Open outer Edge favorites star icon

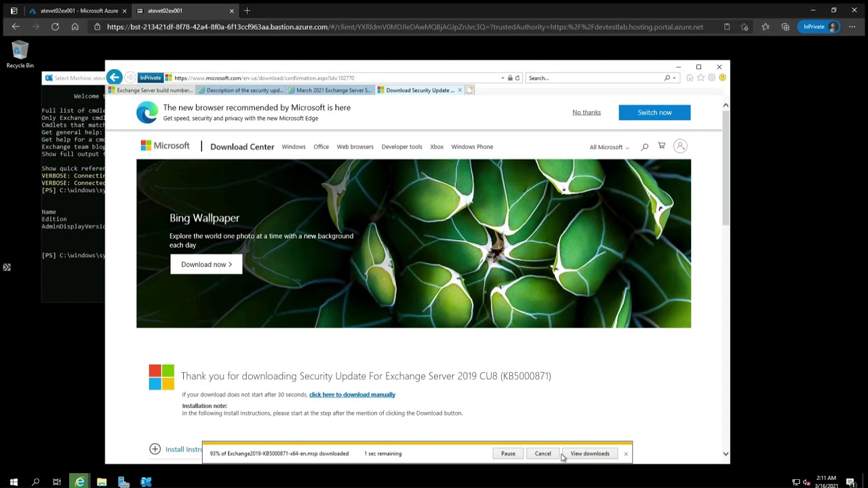coord(766,26)
